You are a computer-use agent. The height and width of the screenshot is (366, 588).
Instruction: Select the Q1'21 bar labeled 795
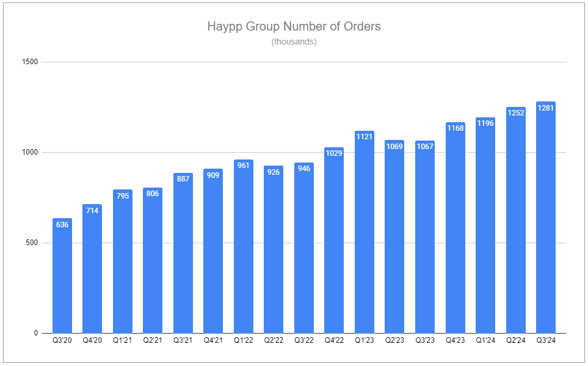123,262
